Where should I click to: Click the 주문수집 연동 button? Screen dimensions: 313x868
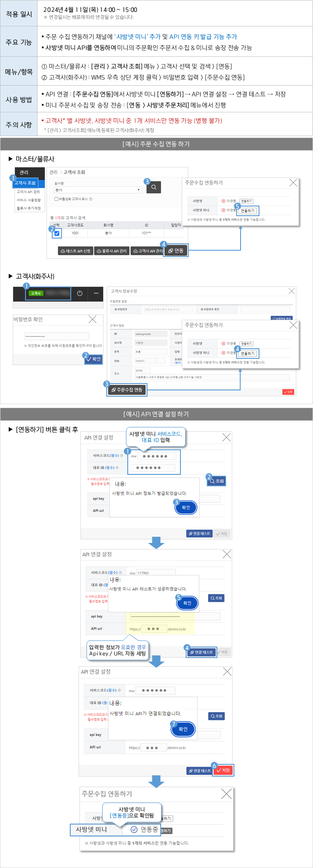point(127,390)
